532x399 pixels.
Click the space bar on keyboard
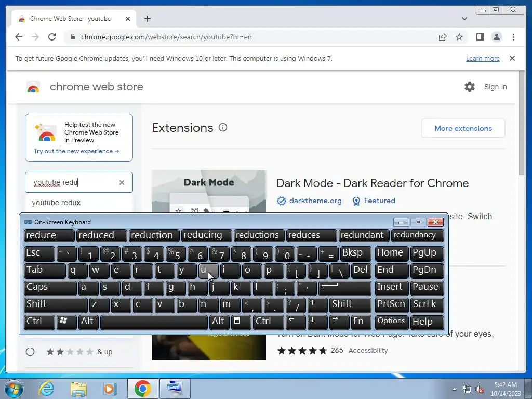click(x=154, y=322)
